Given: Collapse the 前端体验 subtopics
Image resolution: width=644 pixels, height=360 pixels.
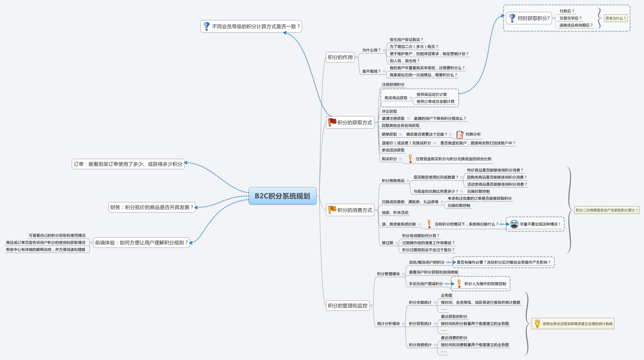Looking at the screenshot, I should coord(91,242).
